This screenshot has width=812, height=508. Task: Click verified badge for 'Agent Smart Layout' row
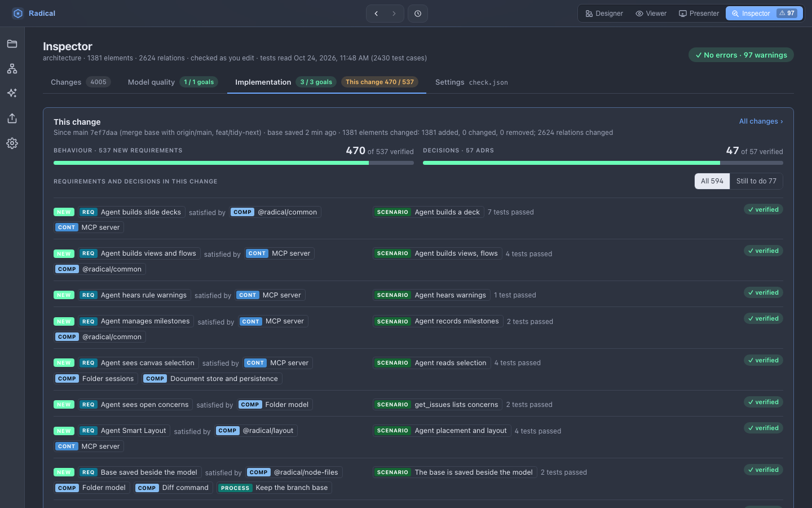click(764, 428)
